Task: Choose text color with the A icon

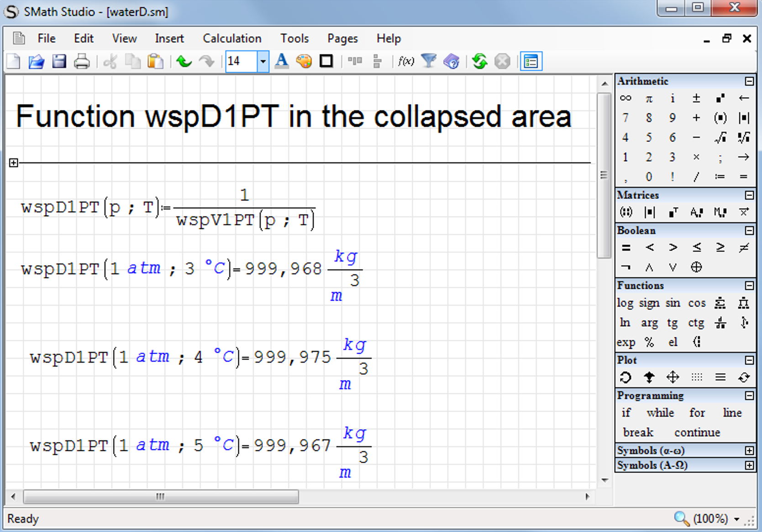Action: coord(282,61)
